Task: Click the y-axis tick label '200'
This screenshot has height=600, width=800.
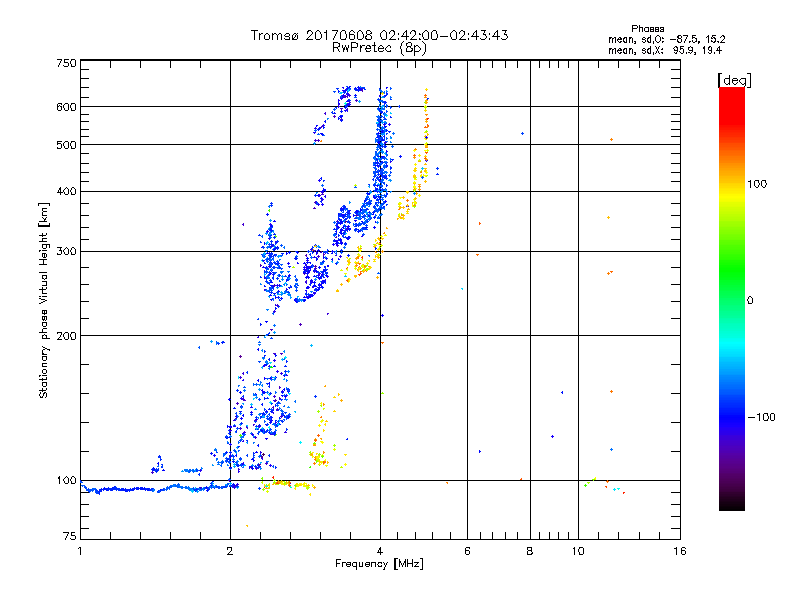Action: 66,336
